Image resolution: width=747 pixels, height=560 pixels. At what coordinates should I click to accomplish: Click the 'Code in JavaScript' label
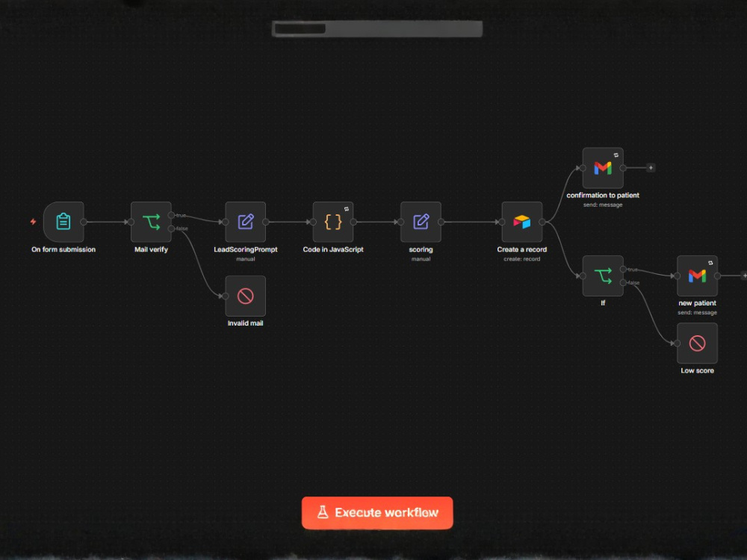[333, 249]
